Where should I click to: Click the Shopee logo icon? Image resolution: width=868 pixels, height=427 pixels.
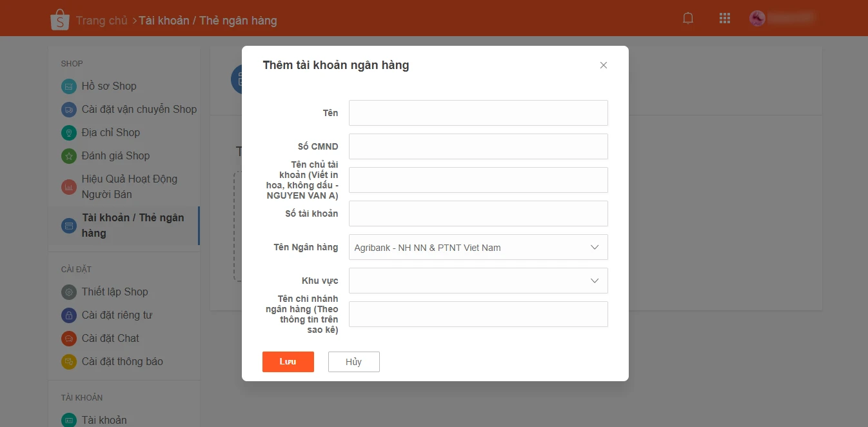(x=59, y=18)
